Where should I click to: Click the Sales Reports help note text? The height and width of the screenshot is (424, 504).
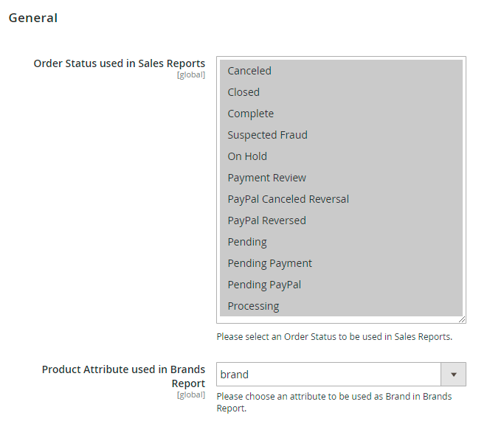334,337
